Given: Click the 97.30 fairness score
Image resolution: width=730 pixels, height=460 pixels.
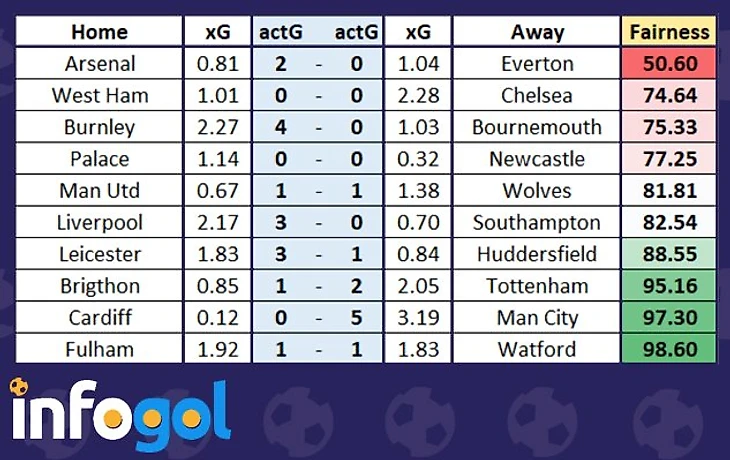Looking at the screenshot, I should pos(670,318).
